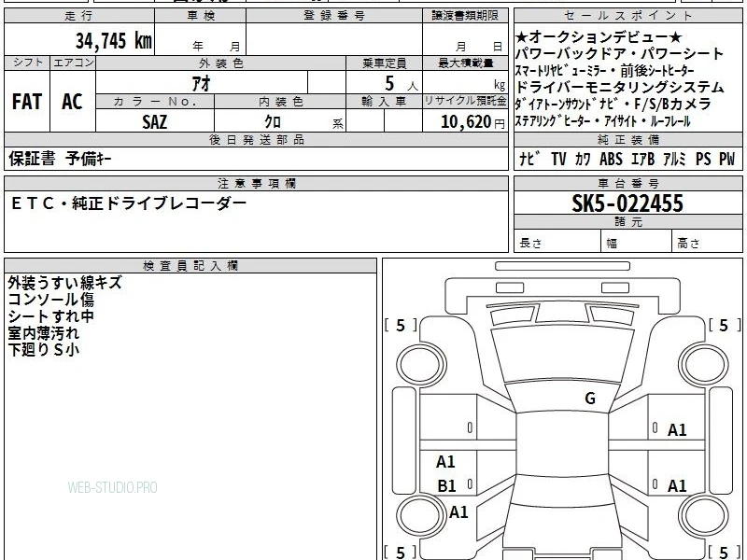Click the 予備キー spare key text
The width and height of the screenshot is (747, 560).
[x=89, y=158]
